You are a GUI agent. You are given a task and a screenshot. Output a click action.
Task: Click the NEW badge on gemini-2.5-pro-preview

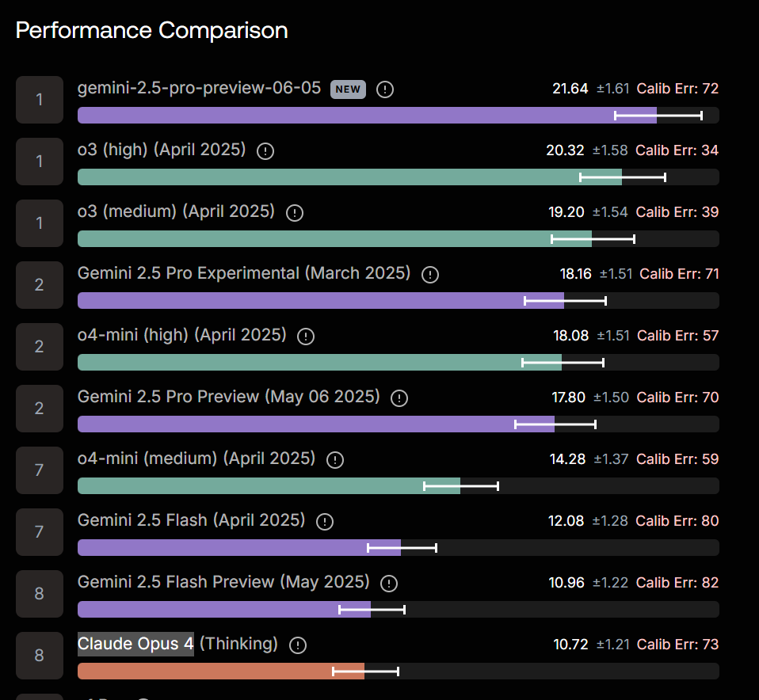[x=348, y=89]
